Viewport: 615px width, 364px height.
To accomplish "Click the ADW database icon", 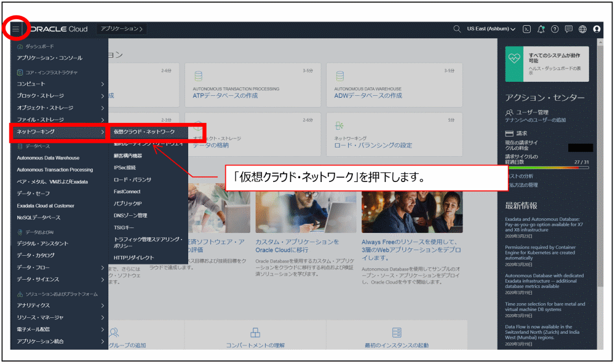I will 339,76.
